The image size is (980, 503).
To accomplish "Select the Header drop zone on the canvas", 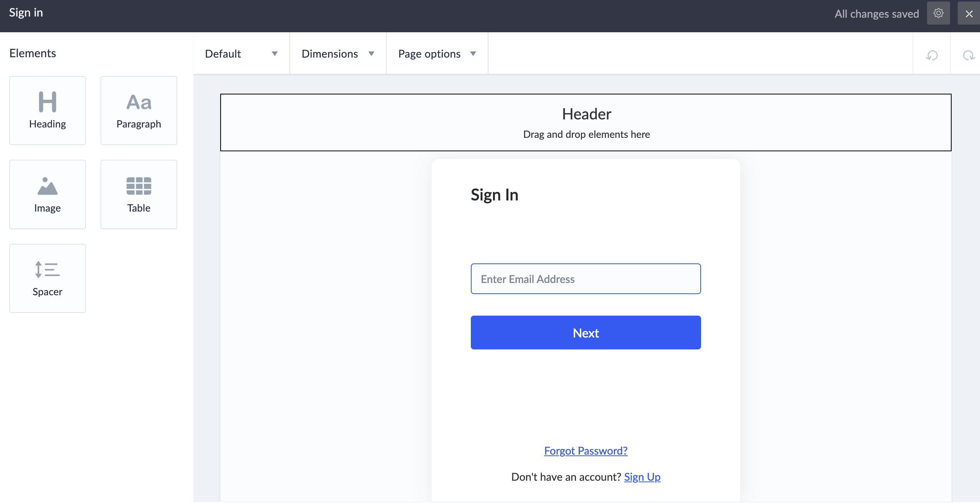I will [x=586, y=122].
